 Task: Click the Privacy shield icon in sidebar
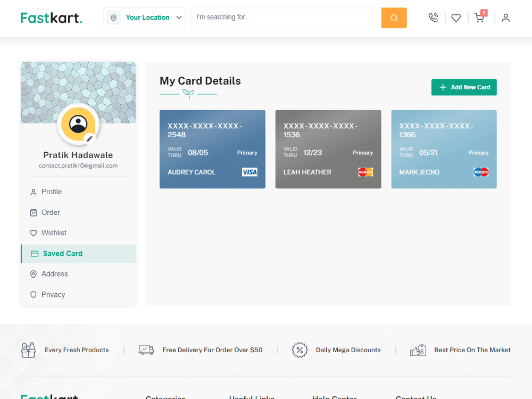(33, 295)
